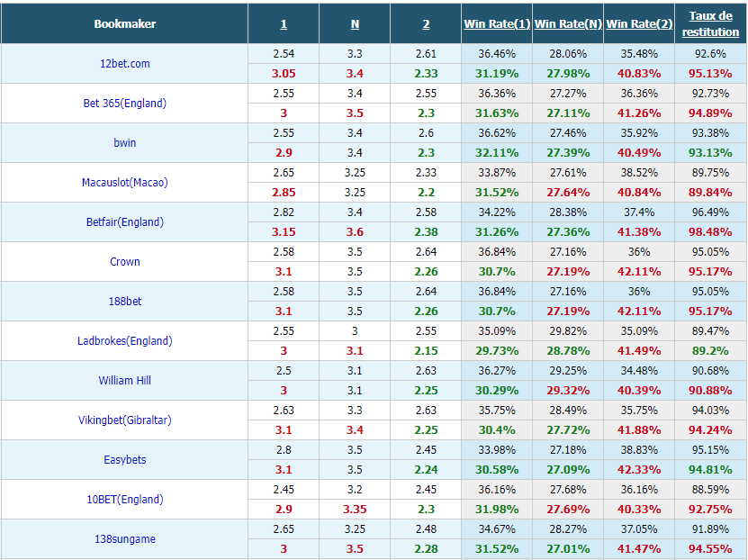748x560 pixels.
Task: Select 12bet.com win rate 36.46%
Action: (497, 53)
